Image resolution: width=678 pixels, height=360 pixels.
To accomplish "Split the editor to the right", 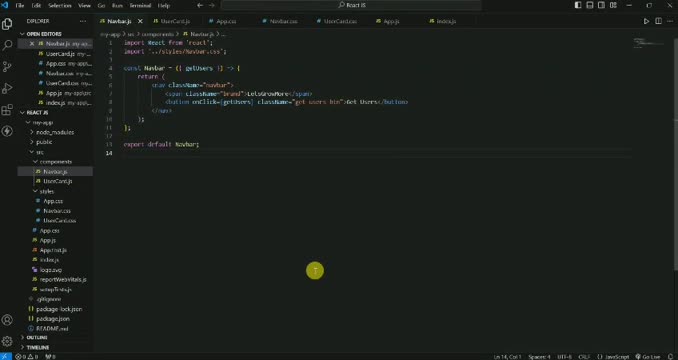I will [x=658, y=21].
